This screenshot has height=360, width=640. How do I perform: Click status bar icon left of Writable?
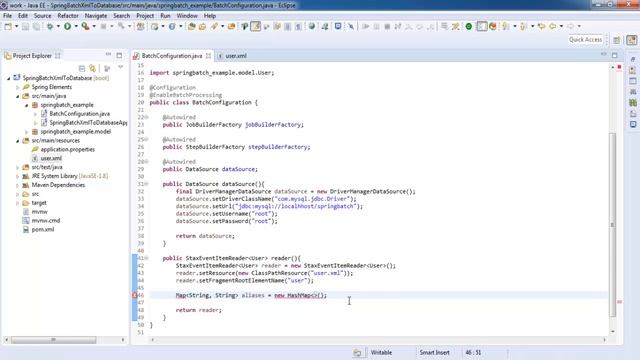[x=357, y=353]
